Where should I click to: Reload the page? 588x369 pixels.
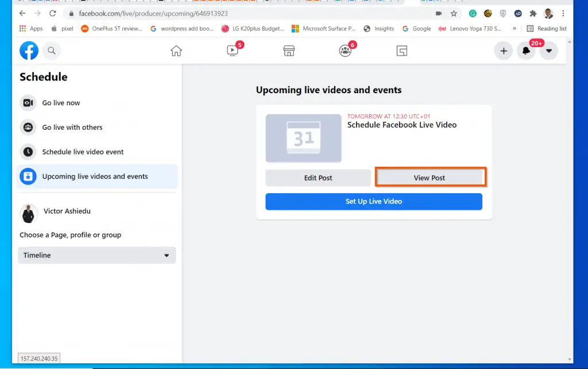pyautogui.click(x=52, y=14)
